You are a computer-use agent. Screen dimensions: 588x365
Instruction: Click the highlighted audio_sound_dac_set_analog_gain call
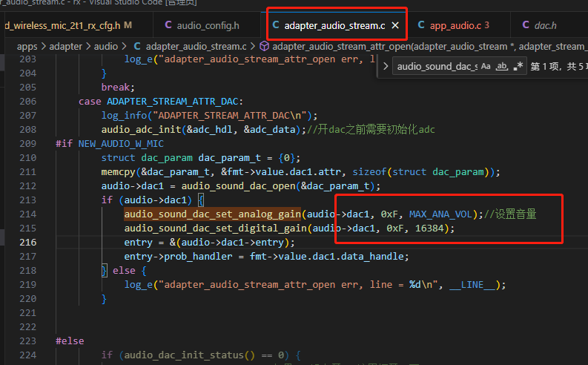(x=212, y=214)
